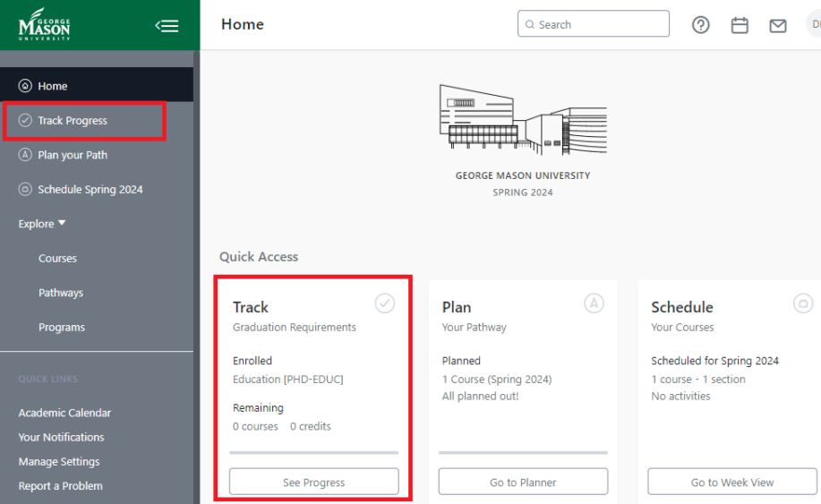Open Schedule Spring 2024 in sidebar

click(90, 190)
